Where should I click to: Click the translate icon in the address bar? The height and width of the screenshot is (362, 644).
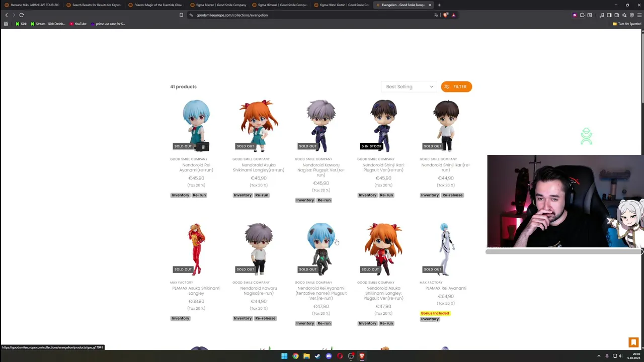[x=436, y=15]
